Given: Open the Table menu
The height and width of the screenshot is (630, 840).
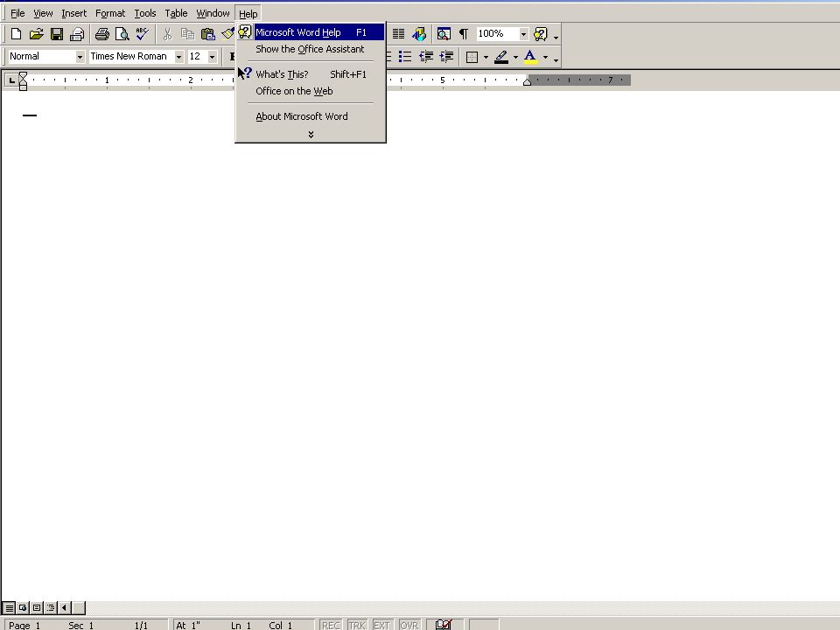Looking at the screenshot, I should 176,13.
